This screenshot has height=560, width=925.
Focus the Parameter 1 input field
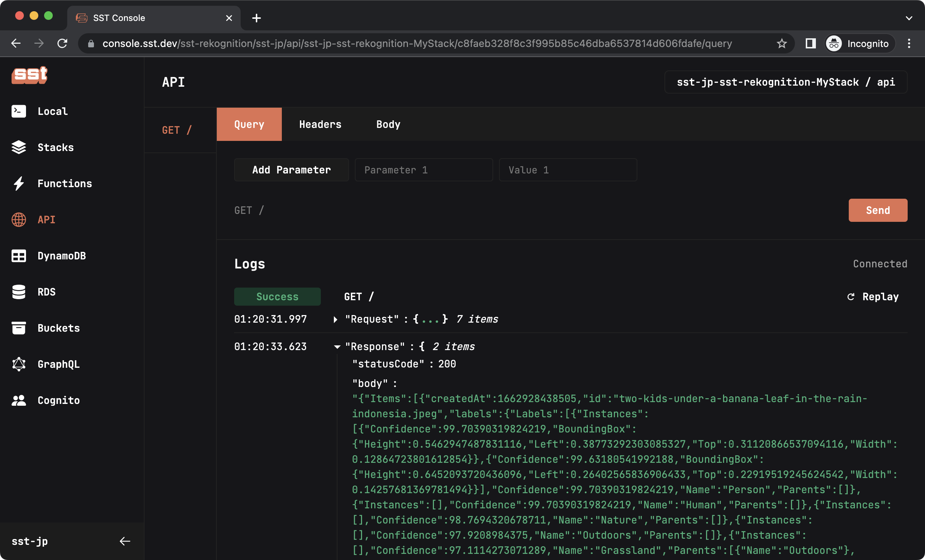[424, 170]
